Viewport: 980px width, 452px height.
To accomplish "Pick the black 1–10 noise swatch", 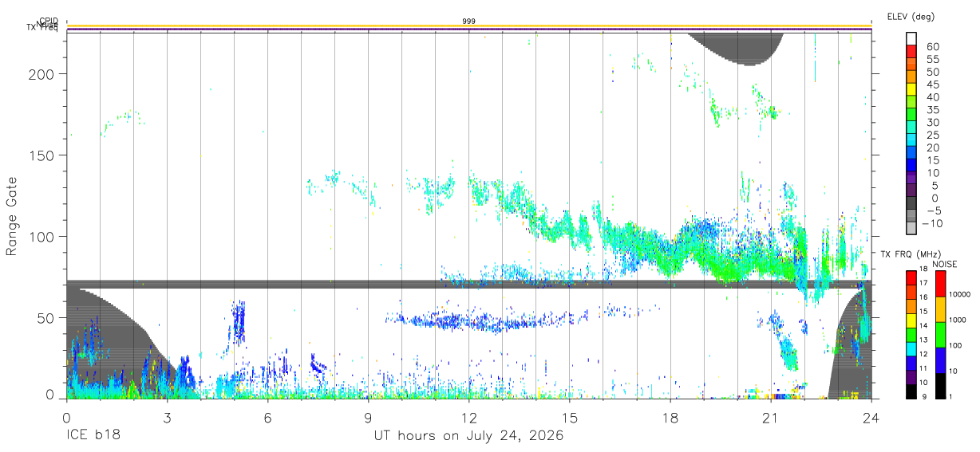I will (941, 386).
